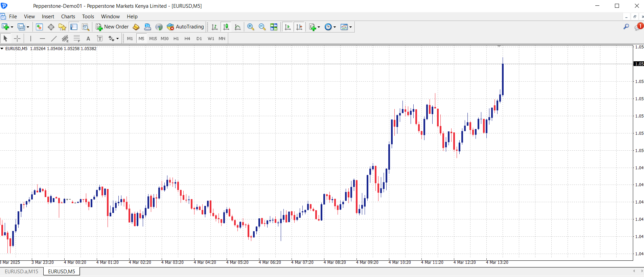The image size is (644, 277).
Task: Select the Crosshair tool
Action: click(17, 39)
